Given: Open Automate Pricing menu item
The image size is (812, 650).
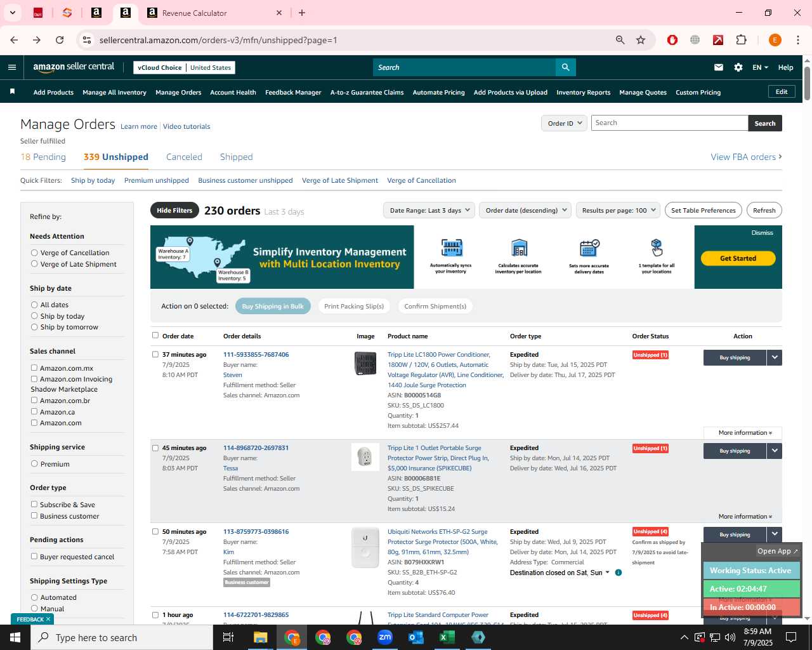Looking at the screenshot, I should pos(438,92).
